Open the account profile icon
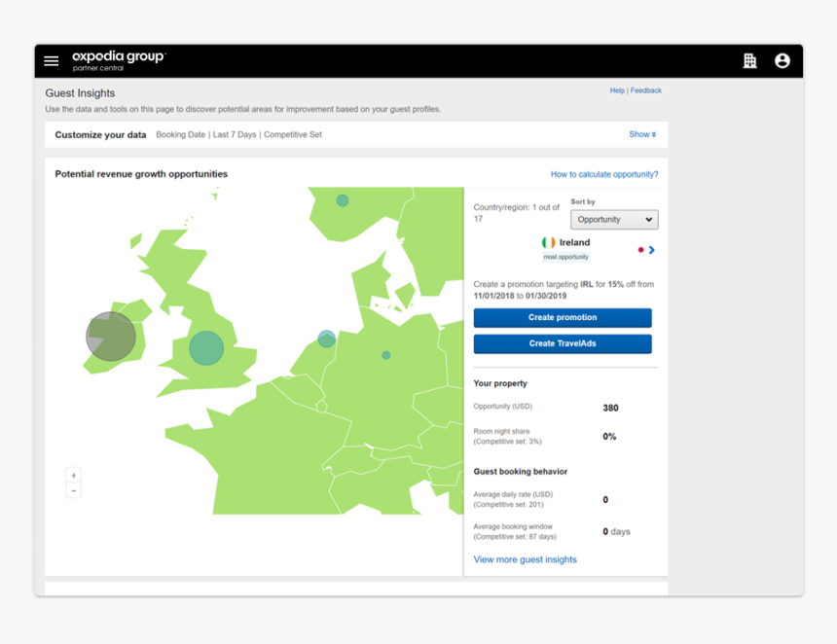Viewport: 837px width, 644px height. coord(783,60)
